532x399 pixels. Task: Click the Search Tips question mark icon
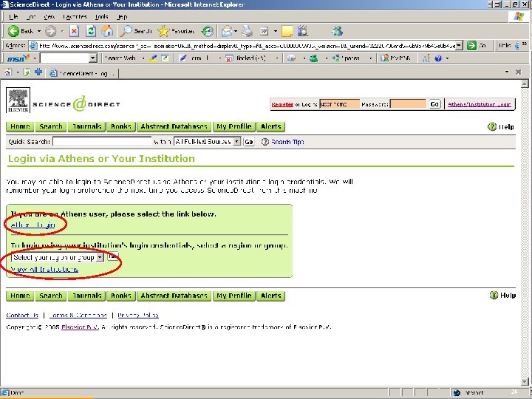(x=265, y=142)
